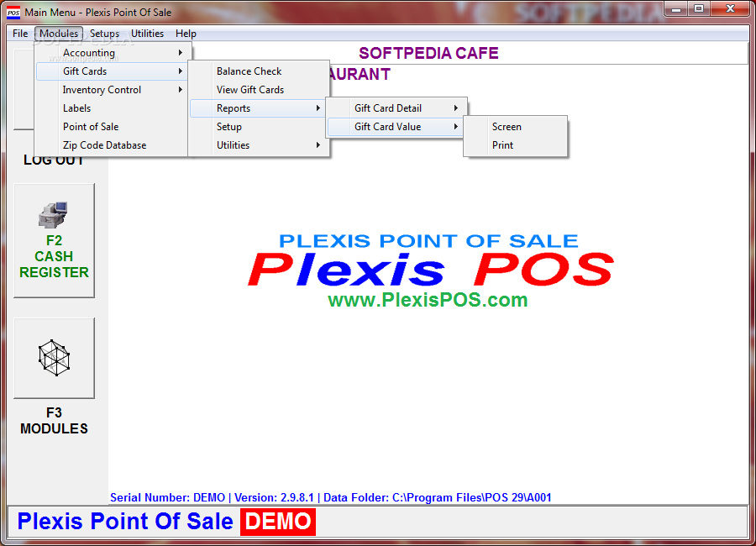
Task: Click the Inventory Control submenu arrow
Action: click(x=181, y=90)
